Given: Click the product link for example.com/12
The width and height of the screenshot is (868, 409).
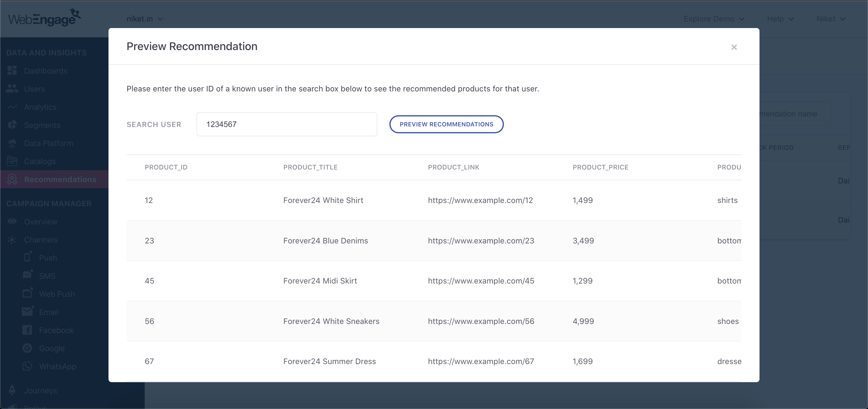Looking at the screenshot, I should (x=480, y=200).
